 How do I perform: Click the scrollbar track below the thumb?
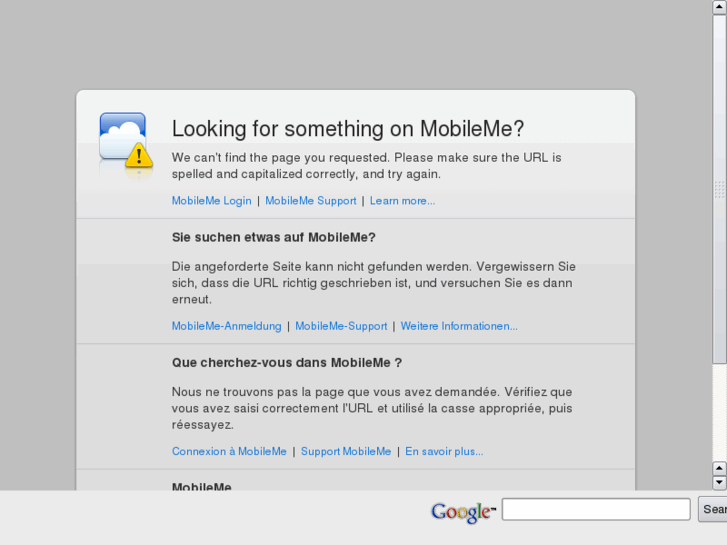pyautogui.click(x=719, y=413)
